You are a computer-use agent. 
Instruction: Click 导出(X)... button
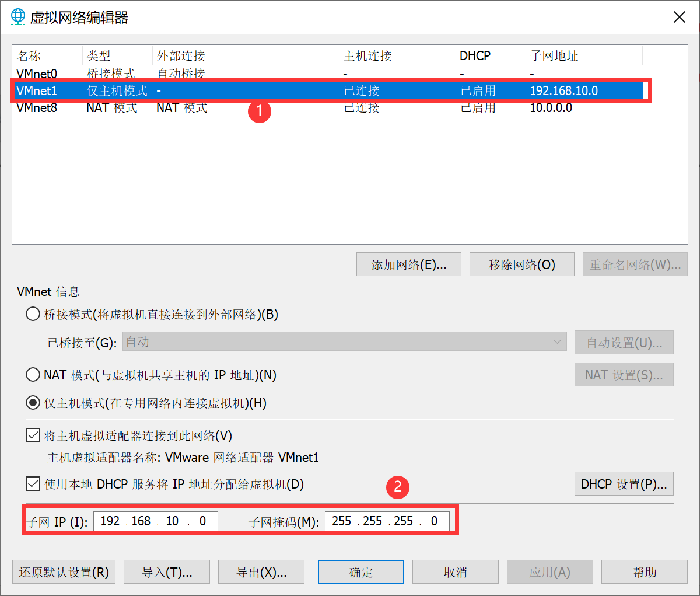pyautogui.click(x=261, y=572)
